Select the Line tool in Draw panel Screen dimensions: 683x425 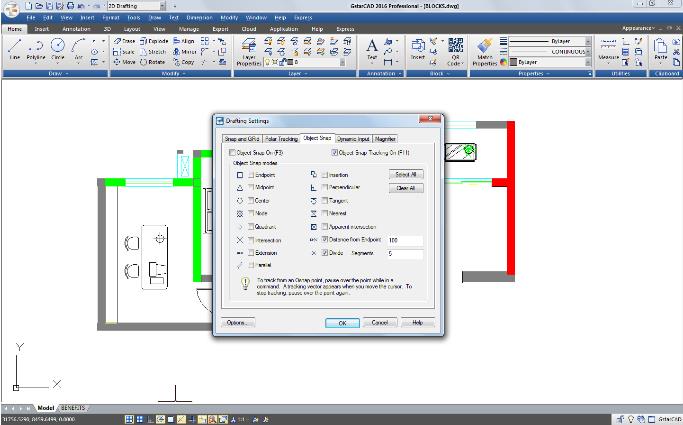(14, 50)
